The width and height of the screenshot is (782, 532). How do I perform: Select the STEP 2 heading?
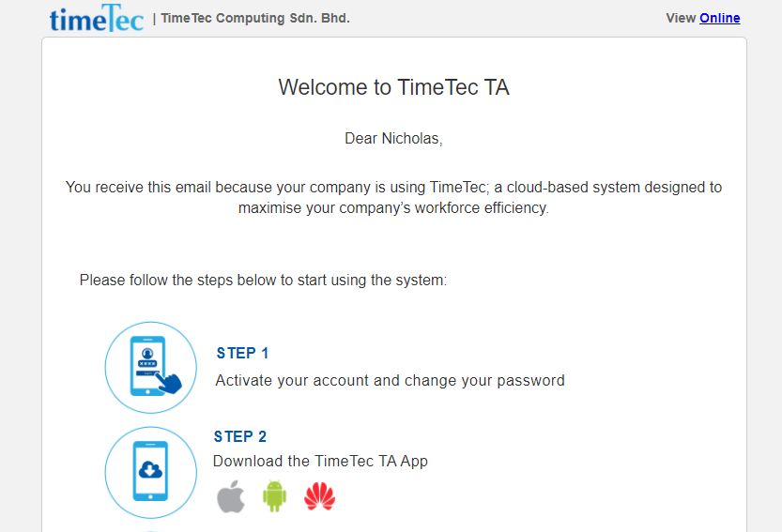240,436
